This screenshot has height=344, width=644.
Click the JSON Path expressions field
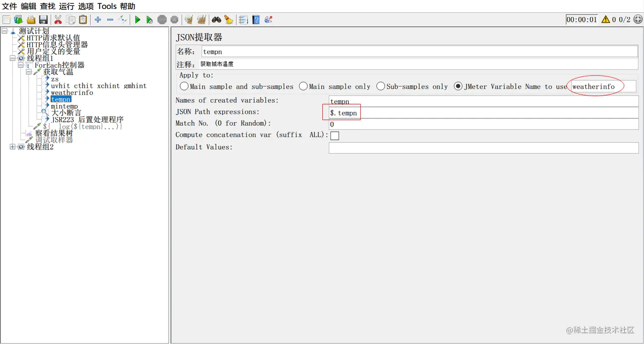pos(484,113)
